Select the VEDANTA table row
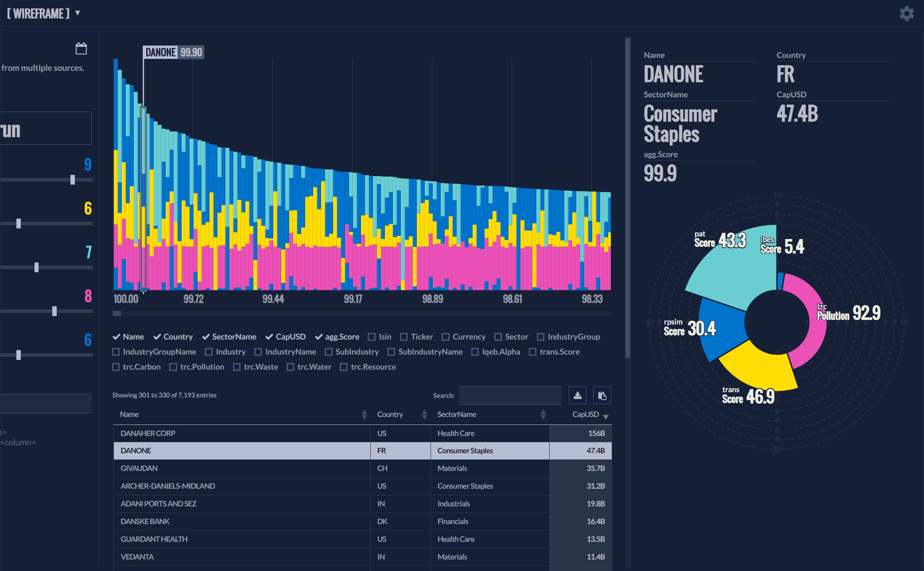The image size is (924, 571). tap(362, 557)
